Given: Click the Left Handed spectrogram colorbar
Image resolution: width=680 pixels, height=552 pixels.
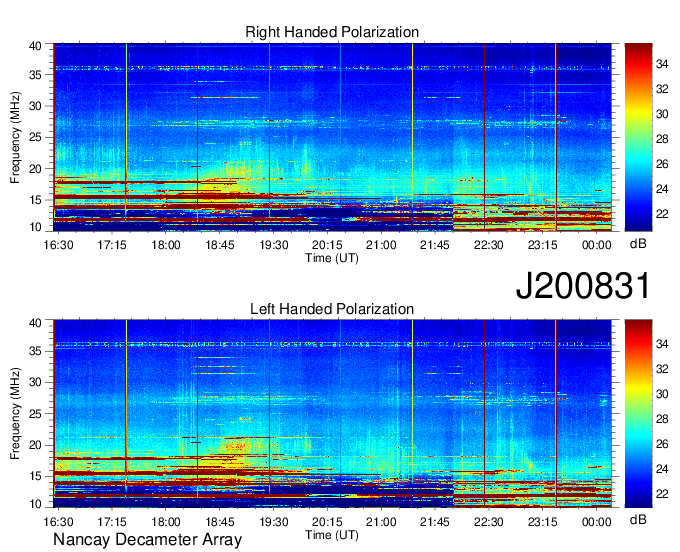Looking at the screenshot, I should pyautogui.click(x=638, y=414).
